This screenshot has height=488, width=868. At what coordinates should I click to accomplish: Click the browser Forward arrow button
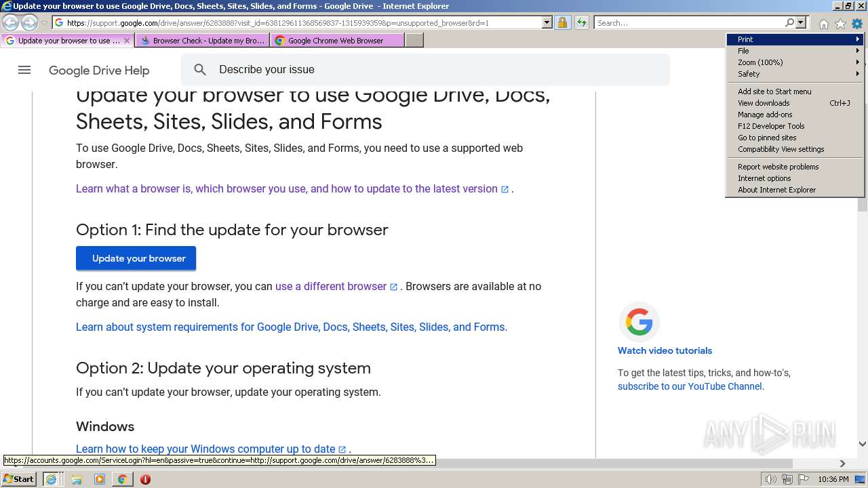(29, 23)
